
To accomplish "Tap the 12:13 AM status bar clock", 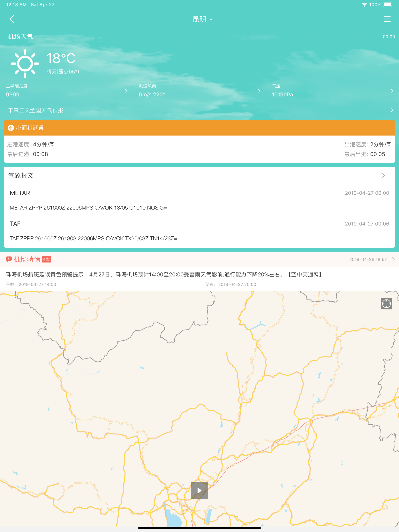I will click(16, 4).
